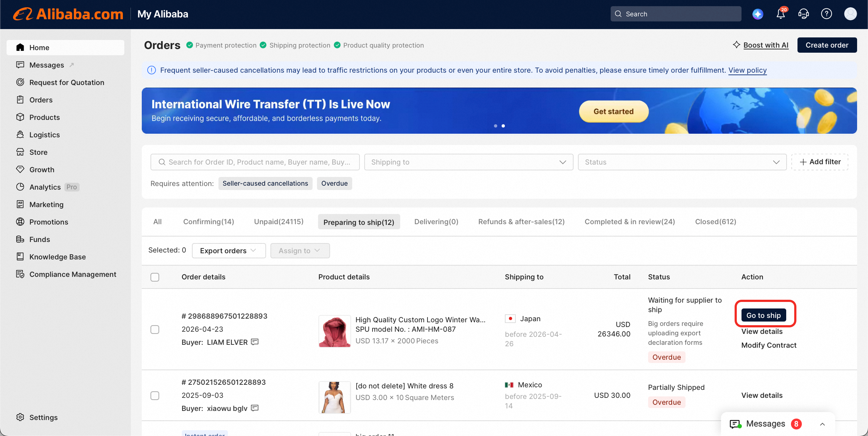Image resolution: width=868 pixels, height=436 pixels.
Task: Click Modify Contract for Japan order
Action: 769,345
